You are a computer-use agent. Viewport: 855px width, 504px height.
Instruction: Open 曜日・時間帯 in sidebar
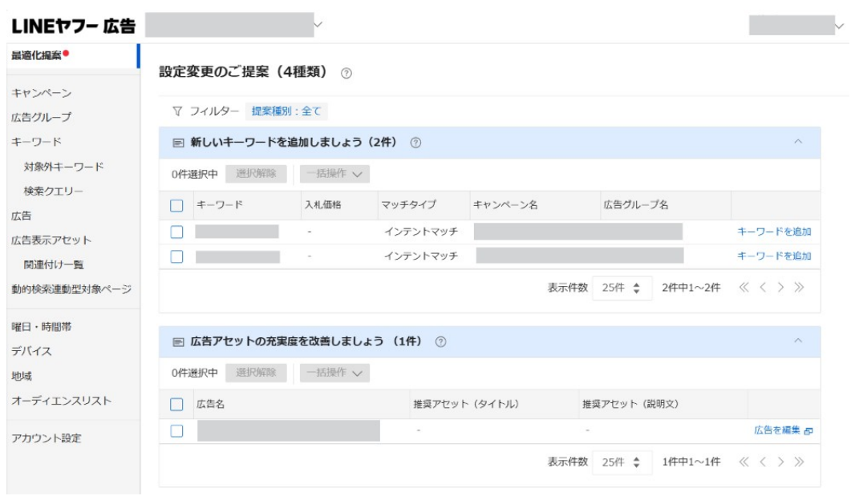click(42, 327)
